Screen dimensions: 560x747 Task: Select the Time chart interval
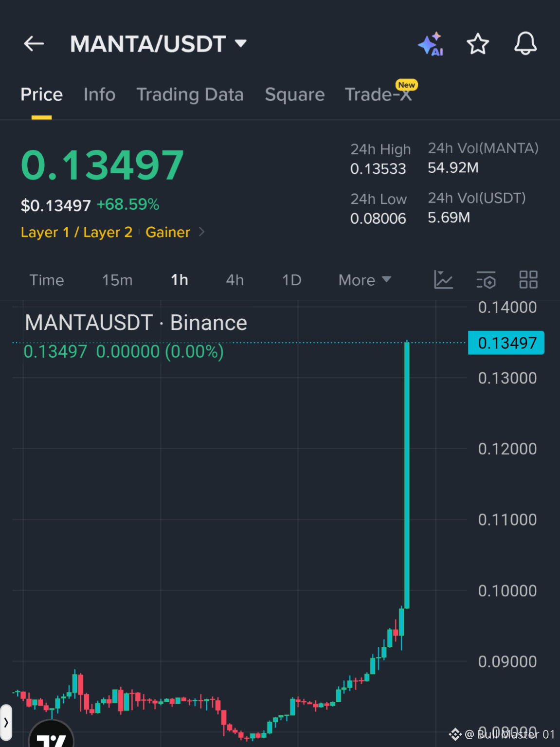tap(47, 280)
